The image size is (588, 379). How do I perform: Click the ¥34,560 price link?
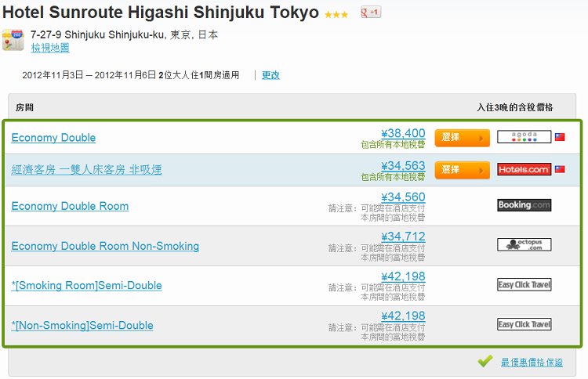(x=403, y=197)
